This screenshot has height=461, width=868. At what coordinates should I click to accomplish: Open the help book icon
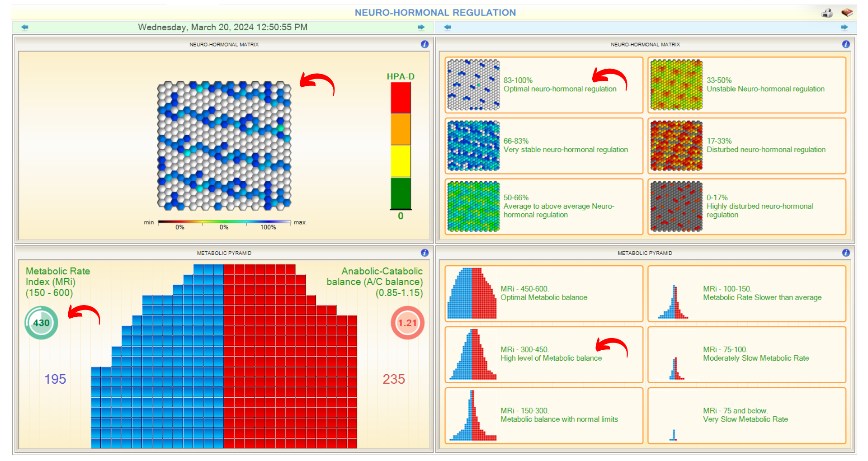pyautogui.click(x=847, y=13)
